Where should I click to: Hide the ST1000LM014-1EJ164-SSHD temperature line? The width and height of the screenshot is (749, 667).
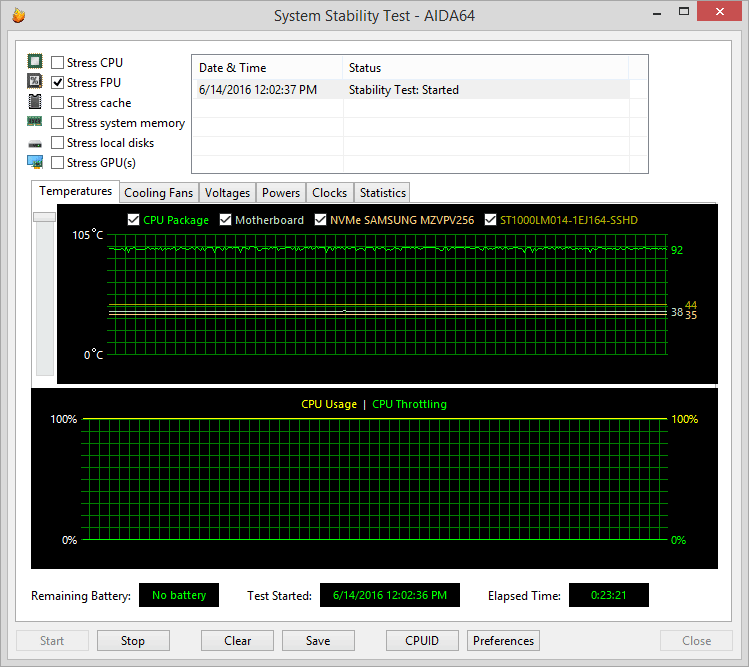[x=491, y=220]
